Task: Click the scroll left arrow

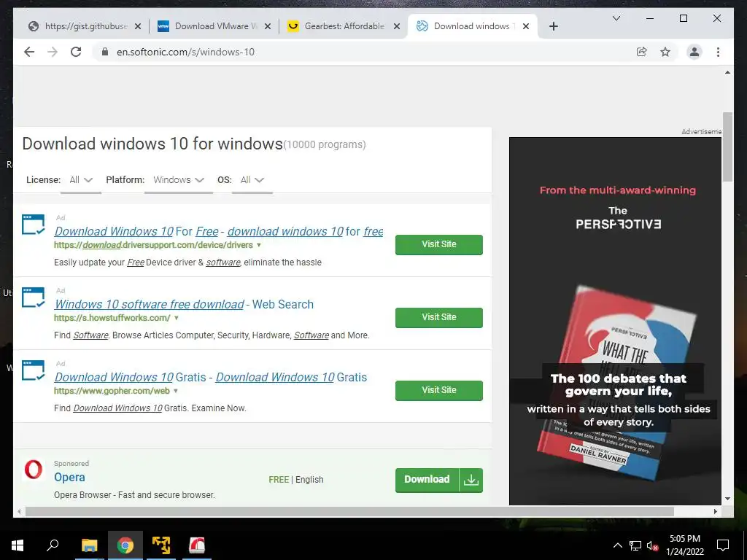Action: (19, 511)
